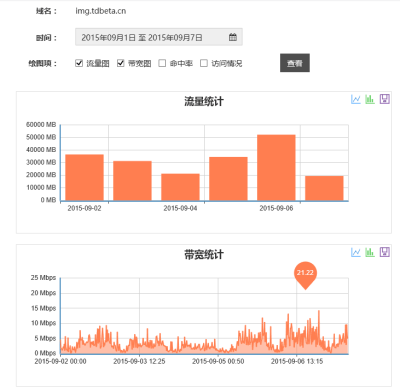
Task: Click the 2015-09-02 traffic bar
Action: 84,177
